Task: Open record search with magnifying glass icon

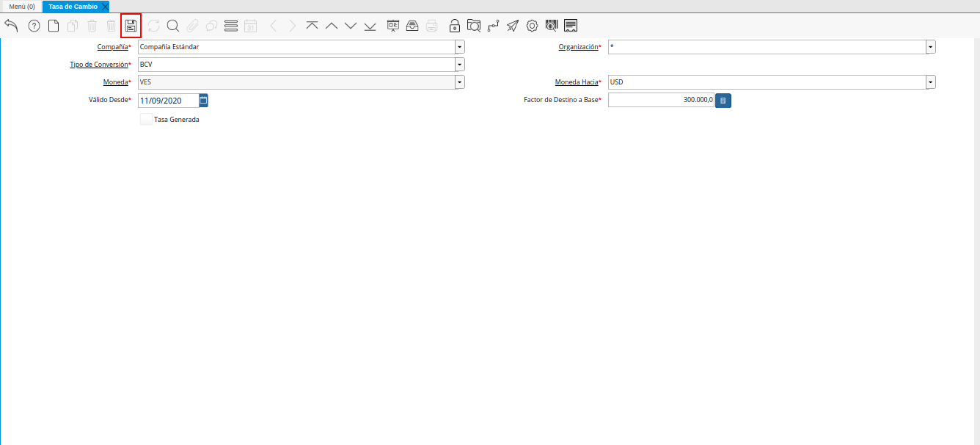Action: (x=173, y=26)
